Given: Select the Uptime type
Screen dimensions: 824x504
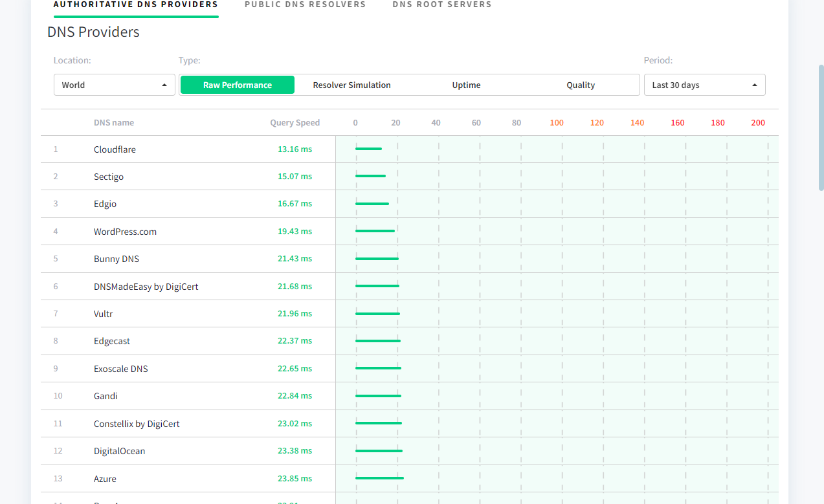Looking at the screenshot, I should tap(466, 85).
